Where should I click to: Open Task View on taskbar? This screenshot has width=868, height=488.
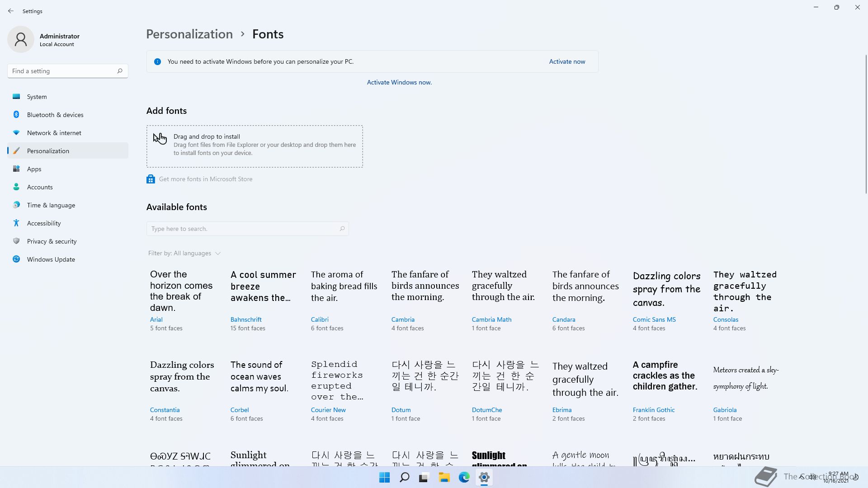click(x=424, y=477)
